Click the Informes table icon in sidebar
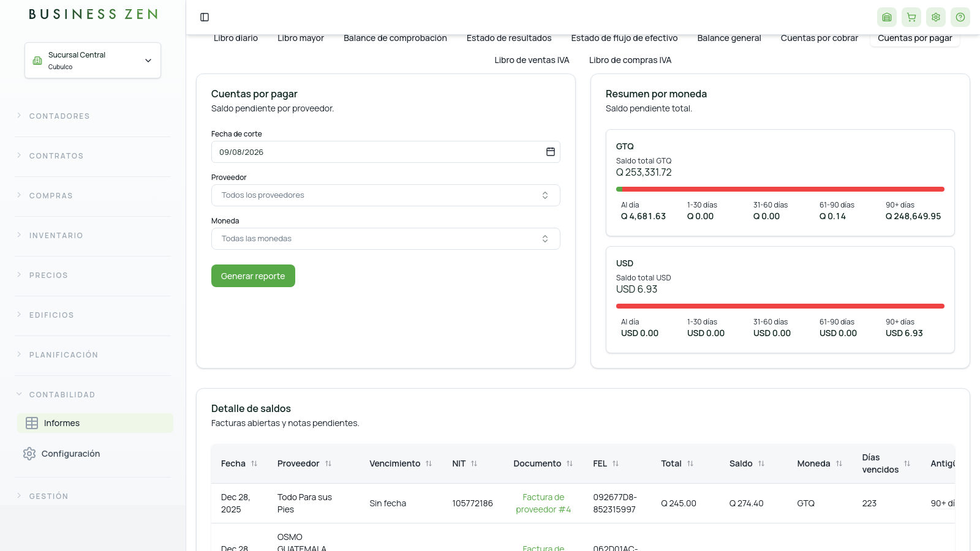980x551 pixels. pos(32,423)
